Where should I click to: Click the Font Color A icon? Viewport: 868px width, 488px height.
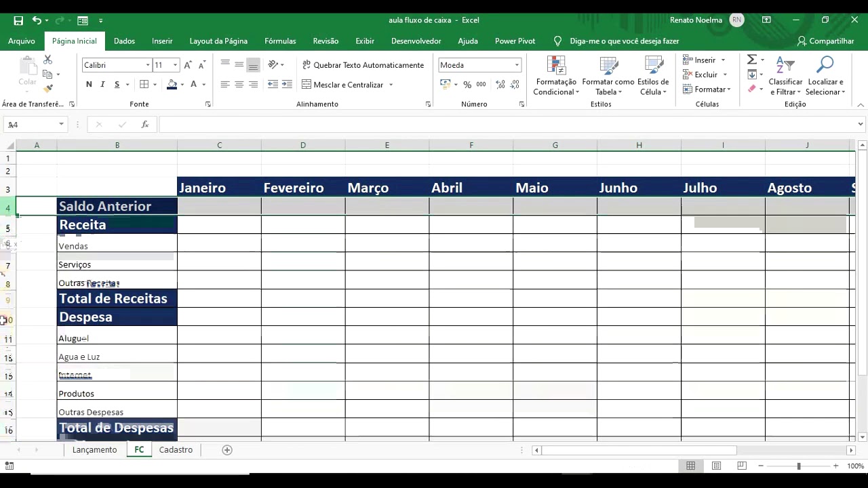pos(194,85)
